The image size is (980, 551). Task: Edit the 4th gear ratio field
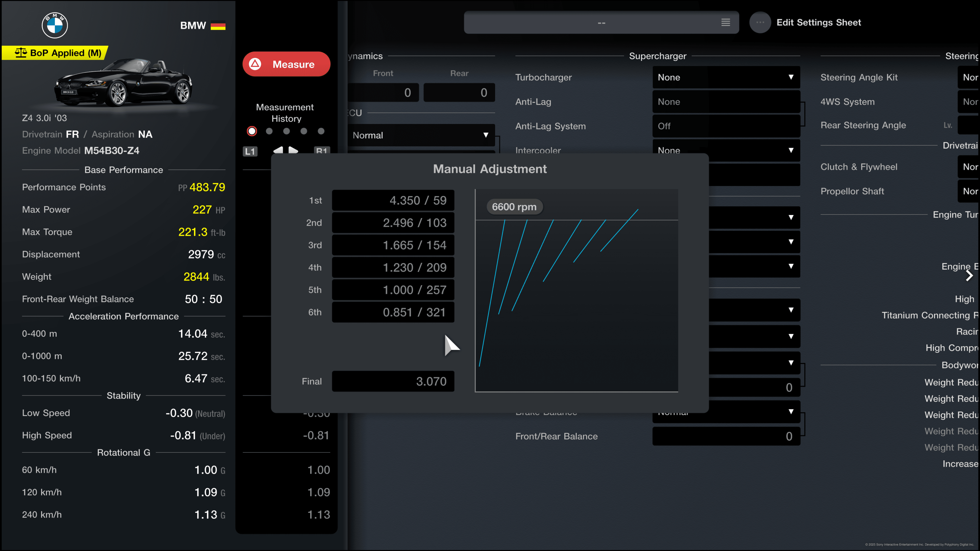(393, 267)
